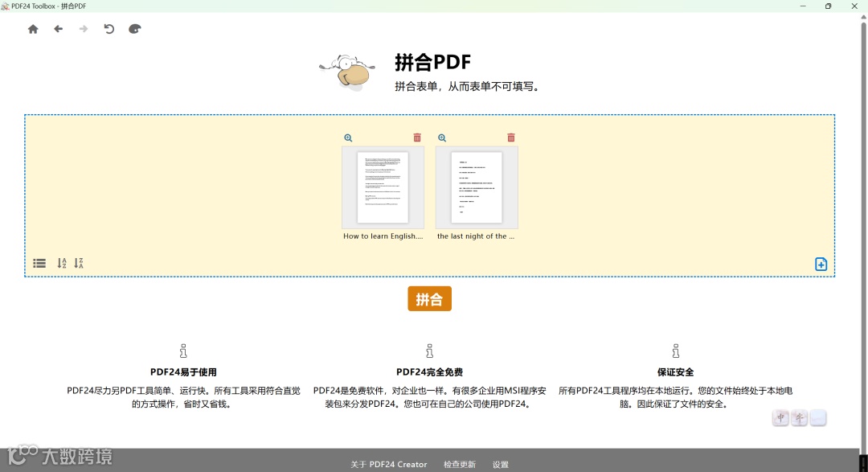The width and height of the screenshot is (868, 472).
Task: Click the PDF24 sheep logo
Action: click(x=348, y=72)
